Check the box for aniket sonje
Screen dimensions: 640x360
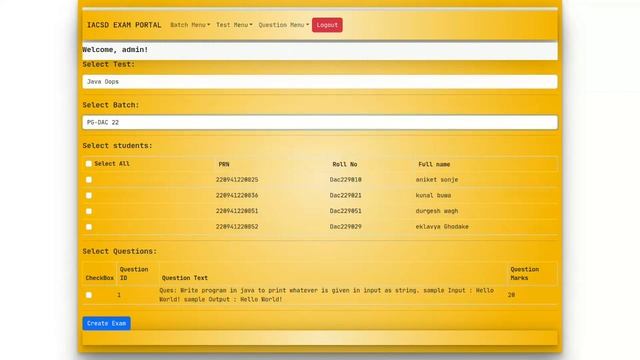pyautogui.click(x=89, y=180)
